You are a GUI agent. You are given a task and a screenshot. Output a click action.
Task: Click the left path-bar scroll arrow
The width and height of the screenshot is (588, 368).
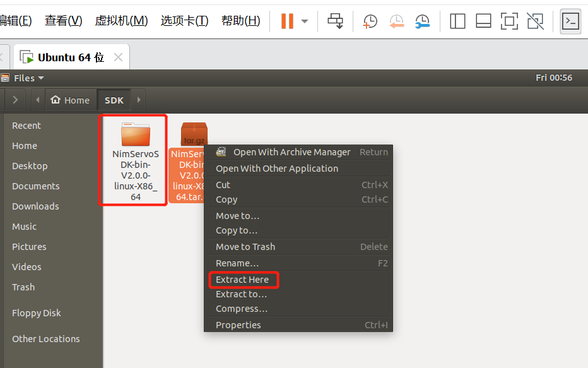tap(37, 100)
